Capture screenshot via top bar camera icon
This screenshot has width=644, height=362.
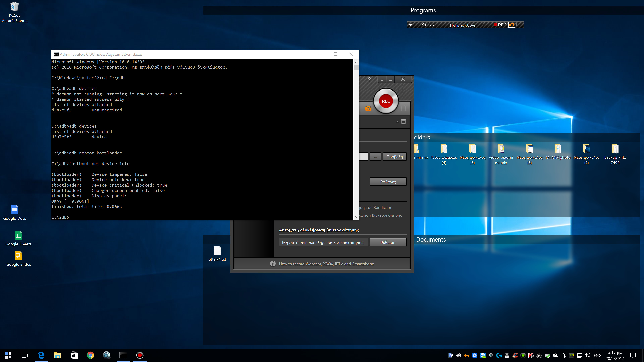pos(512,25)
